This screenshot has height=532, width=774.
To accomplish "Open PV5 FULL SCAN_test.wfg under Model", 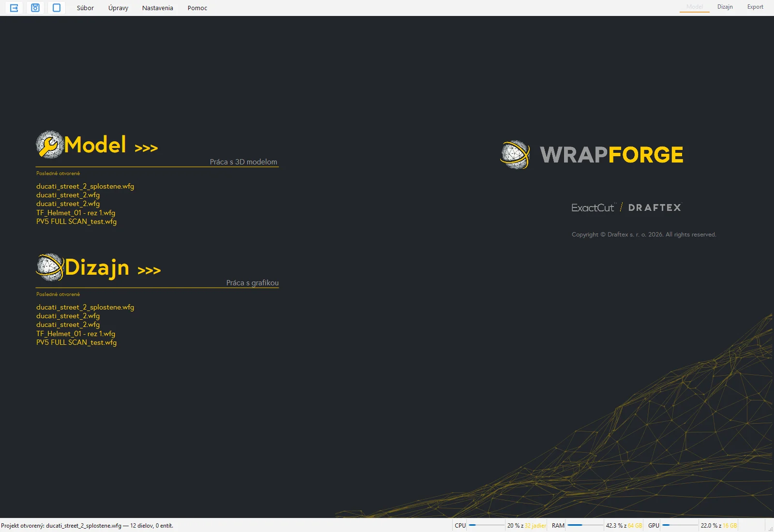I will 76,222.
